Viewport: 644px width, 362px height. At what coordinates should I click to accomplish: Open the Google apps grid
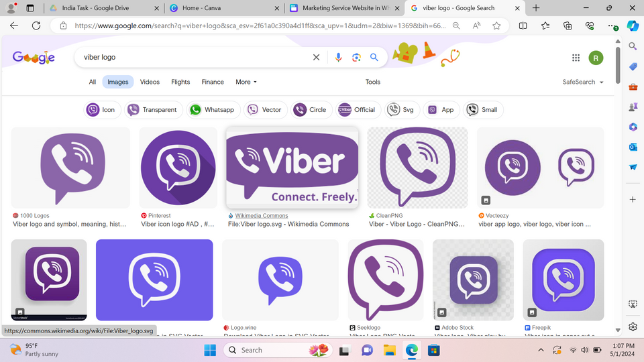click(x=576, y=58)
